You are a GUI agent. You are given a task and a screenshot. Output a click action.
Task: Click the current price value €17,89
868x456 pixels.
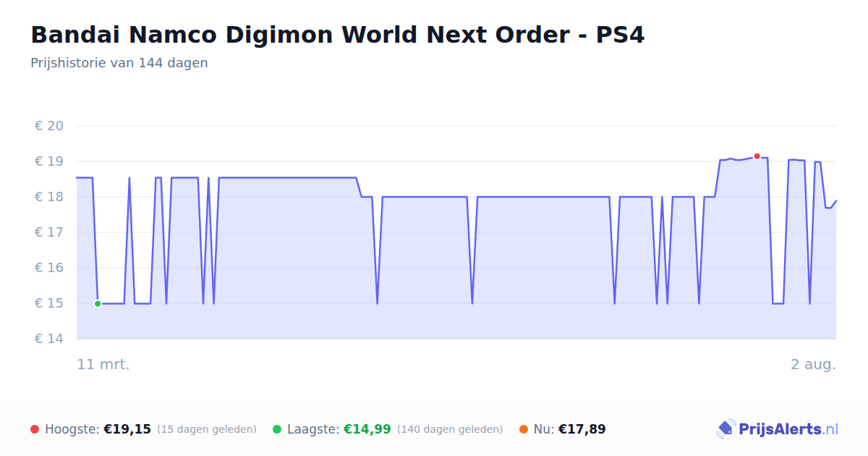(x=582, y=429)
